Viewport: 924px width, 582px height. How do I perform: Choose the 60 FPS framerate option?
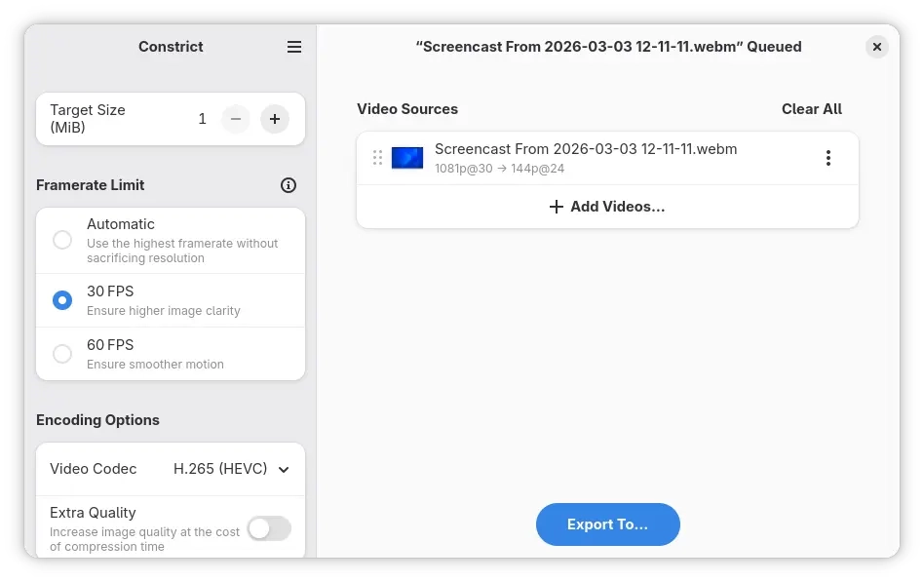tap(62, 354)
